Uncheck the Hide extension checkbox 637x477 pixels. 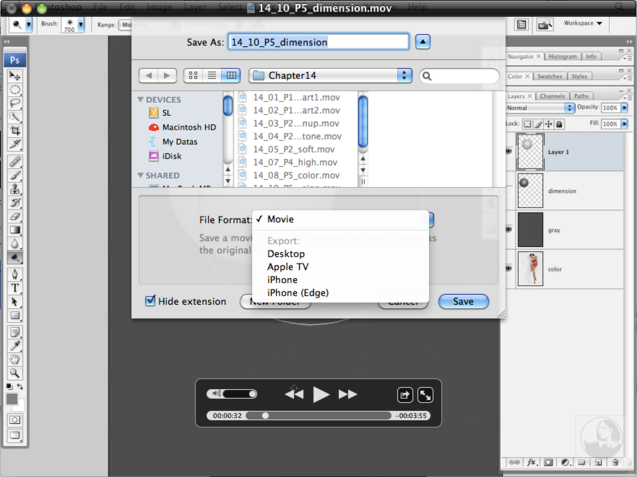(x=151, y=301)
